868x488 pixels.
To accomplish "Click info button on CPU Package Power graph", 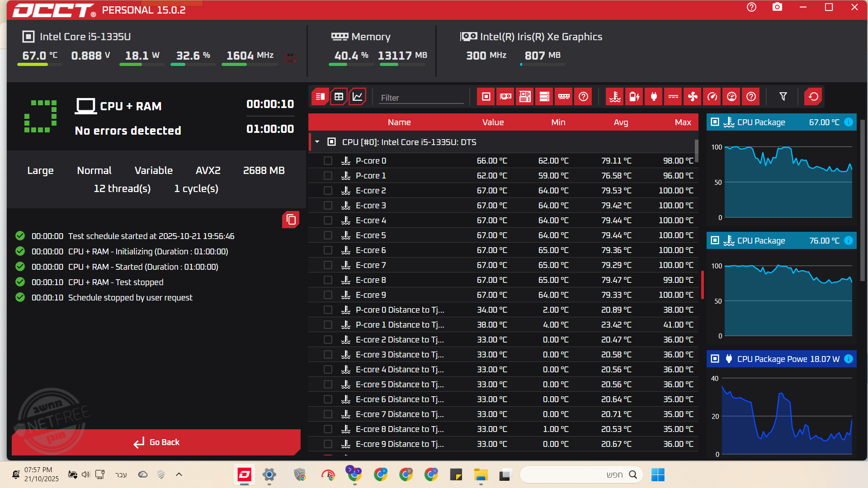I will 849,359.
